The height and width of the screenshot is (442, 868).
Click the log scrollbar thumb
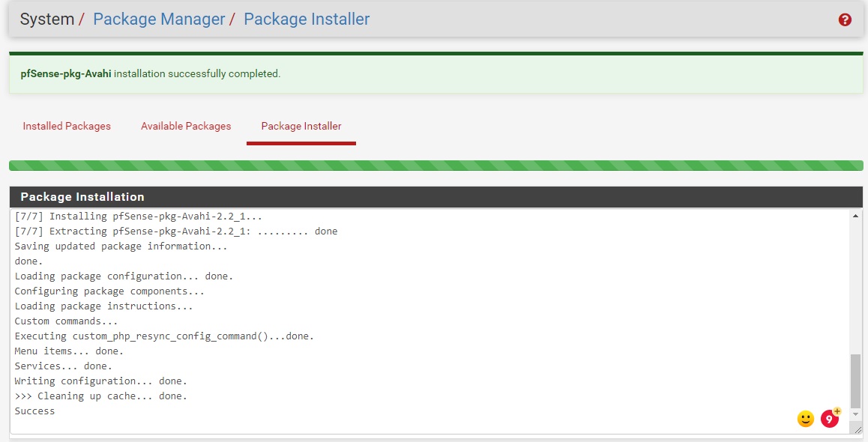(856, 381)
